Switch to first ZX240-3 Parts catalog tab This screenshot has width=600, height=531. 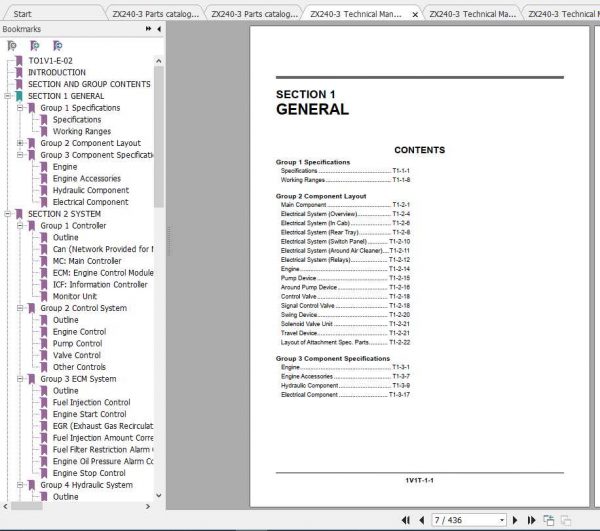click(155, 14)
